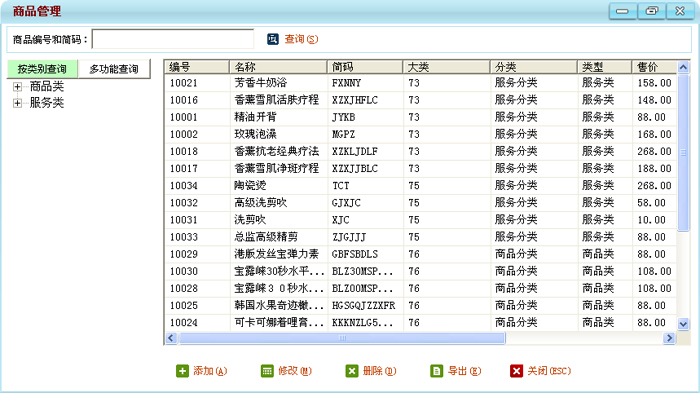
Task: Switch to the 多功能查询 tab
Action: click(114, 69)
